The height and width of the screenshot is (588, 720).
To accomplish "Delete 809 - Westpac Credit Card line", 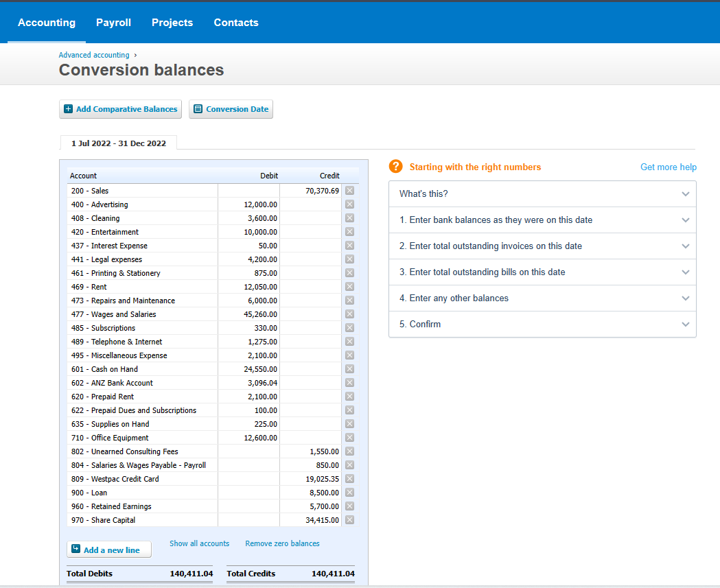I will (x=349, y=479).
